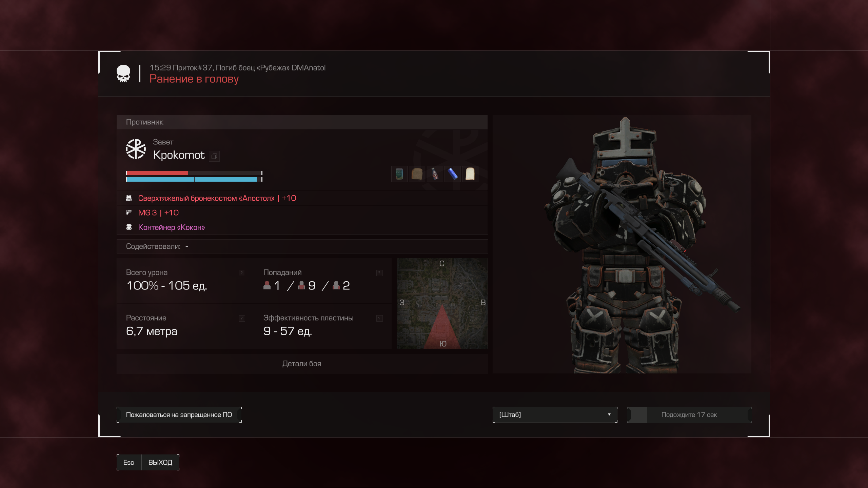868x488 pixels.
Task: Click the MG 3 | +10 weapon link
Action: click(x=158, y=212)
